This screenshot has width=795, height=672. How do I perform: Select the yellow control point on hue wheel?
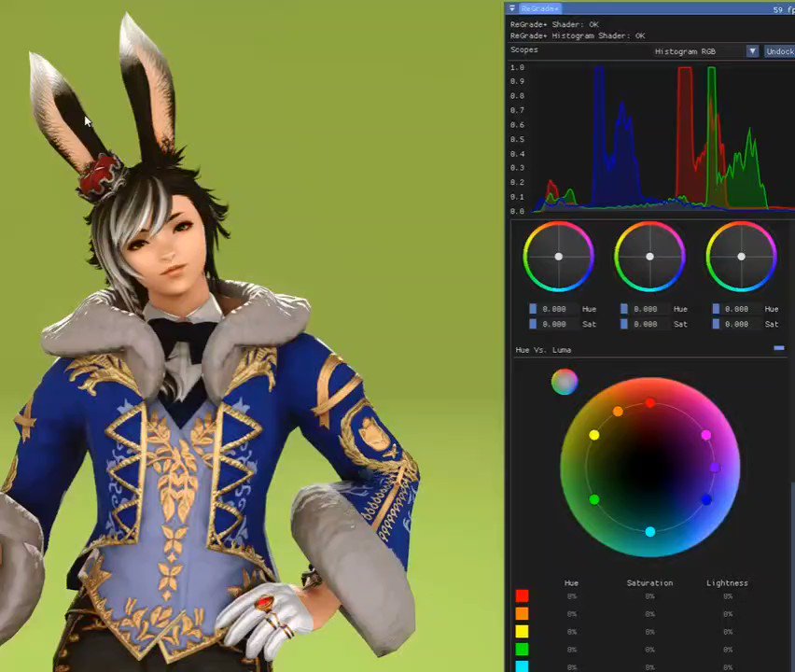(x=594, y=435)
